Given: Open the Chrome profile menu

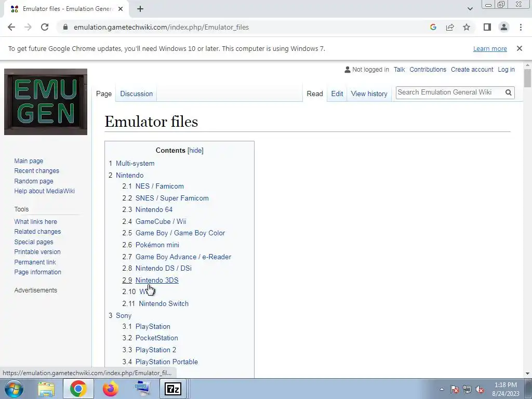Looking at the screenshot, I should (x=504, y=27).
